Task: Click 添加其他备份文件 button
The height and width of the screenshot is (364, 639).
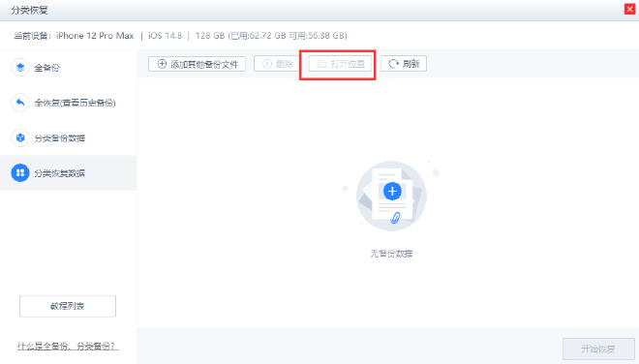Action: tap(197, 64)
